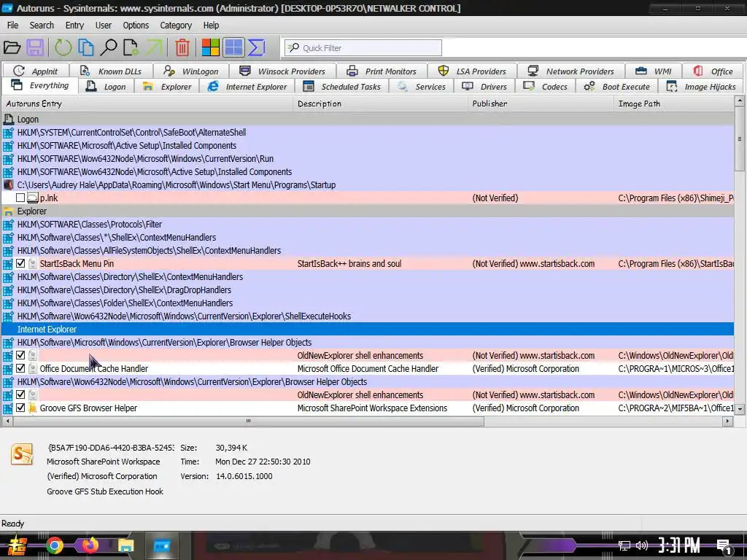Switch to the Network Providers tab
The image size is (747, 560).
(570, 71)
